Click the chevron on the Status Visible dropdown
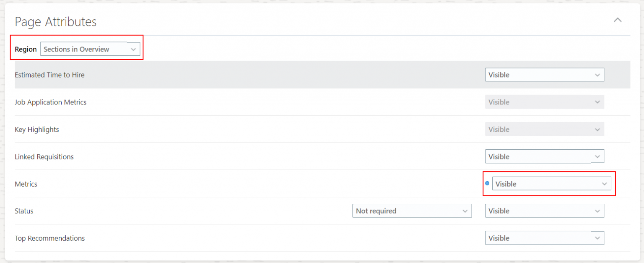Image resolution: width=644 pixels, height=263 pixels. (597, 211)
